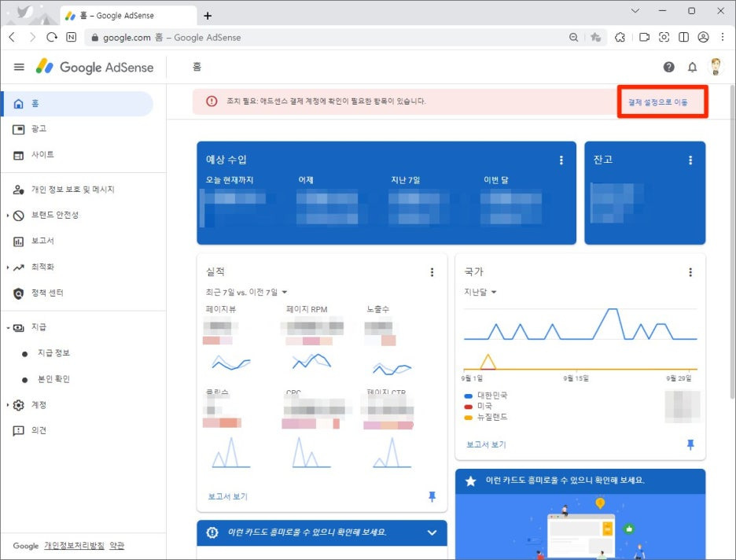Click the Google AdSense logo
The height and width of the screenshot is (560, 736).
point(95,67)
